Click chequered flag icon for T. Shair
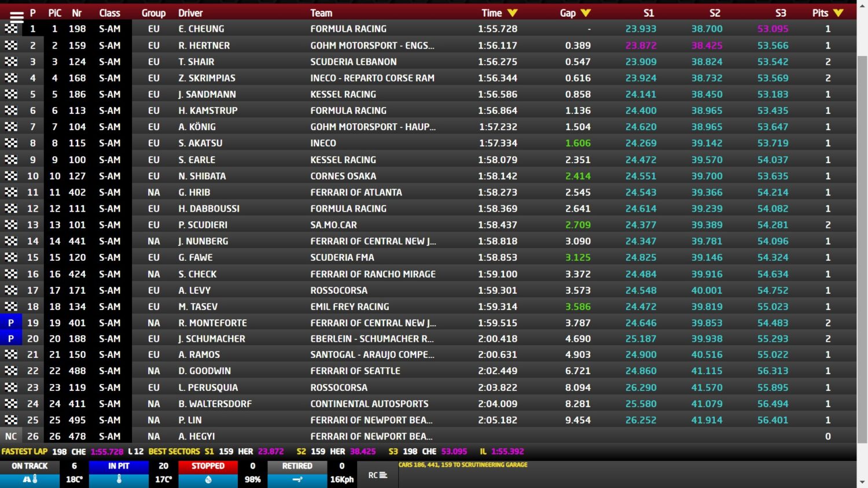Screen dimensions: 868x488 (11, 61)
